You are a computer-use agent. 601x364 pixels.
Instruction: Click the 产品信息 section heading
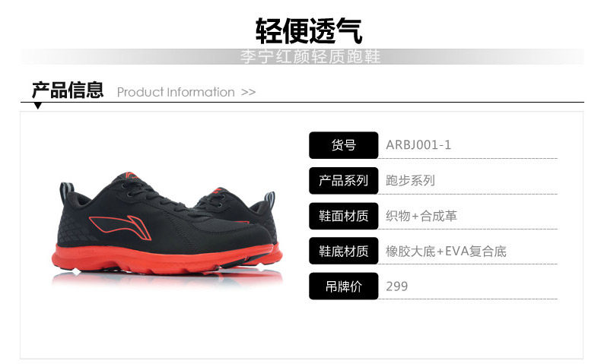coord(68,90)
